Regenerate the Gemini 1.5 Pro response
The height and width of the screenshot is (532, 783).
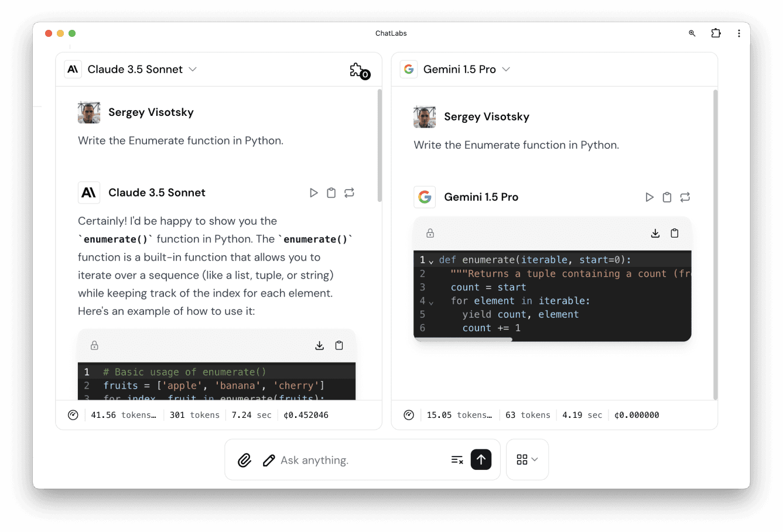click(x=685, y=197)
